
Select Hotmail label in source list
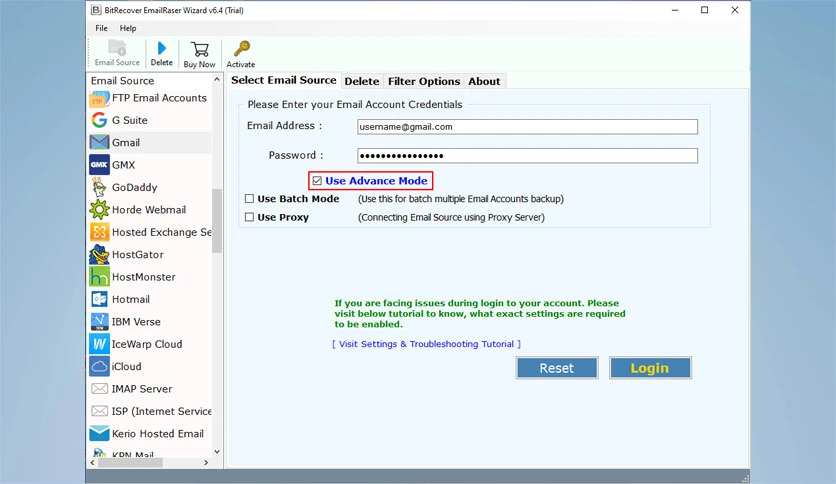point(131,300)
